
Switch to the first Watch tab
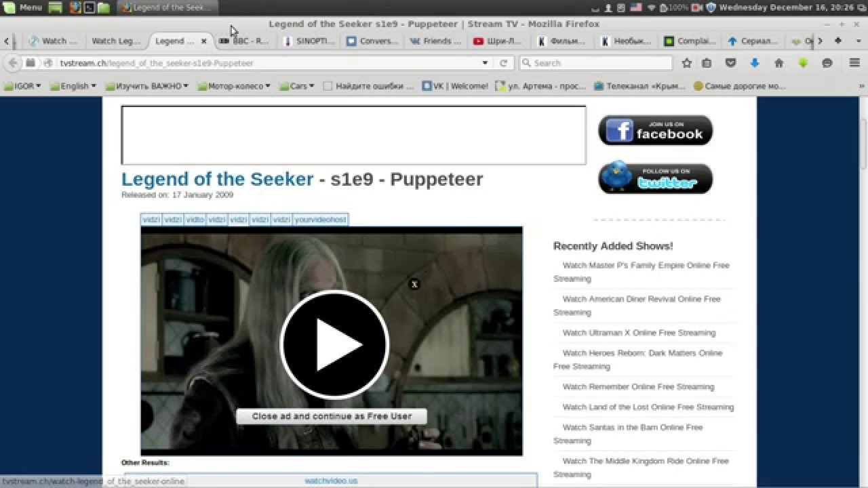(54, 41)
